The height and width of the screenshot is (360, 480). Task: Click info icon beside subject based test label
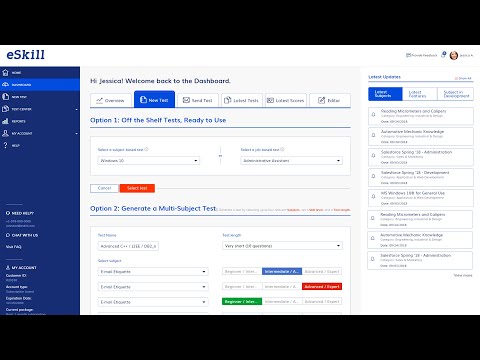click(x=146, y=149)
